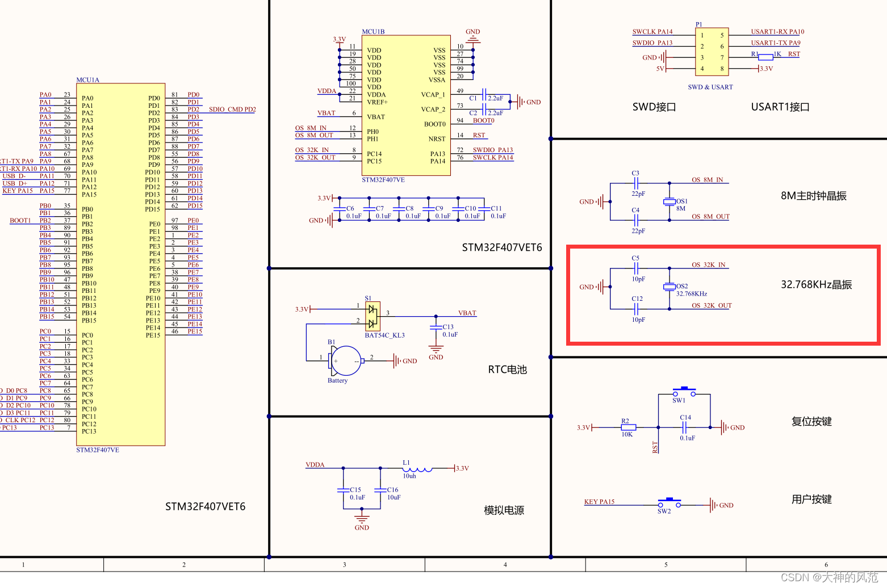
Task: Select the P1 SWD & USART connector block
Action: tap(712, 52)
